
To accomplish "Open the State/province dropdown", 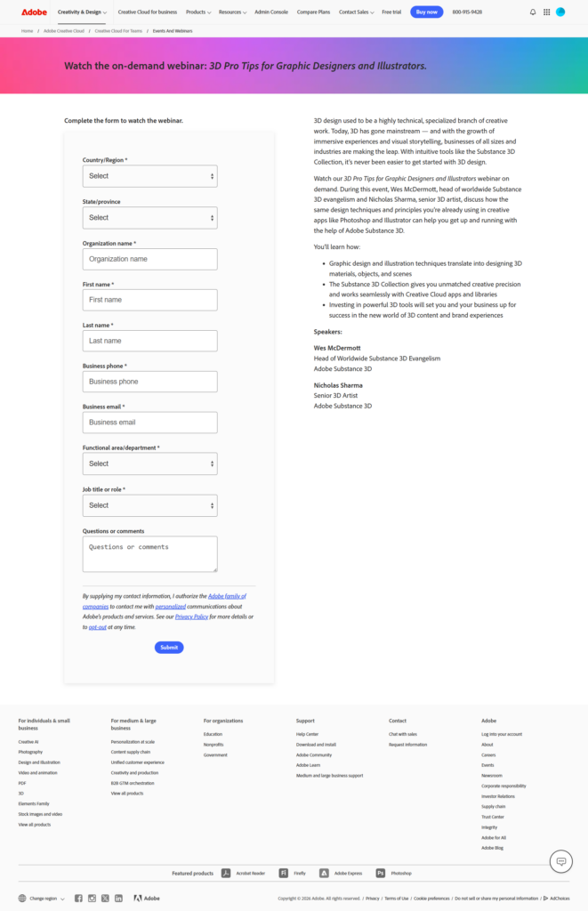I will 149,218.
